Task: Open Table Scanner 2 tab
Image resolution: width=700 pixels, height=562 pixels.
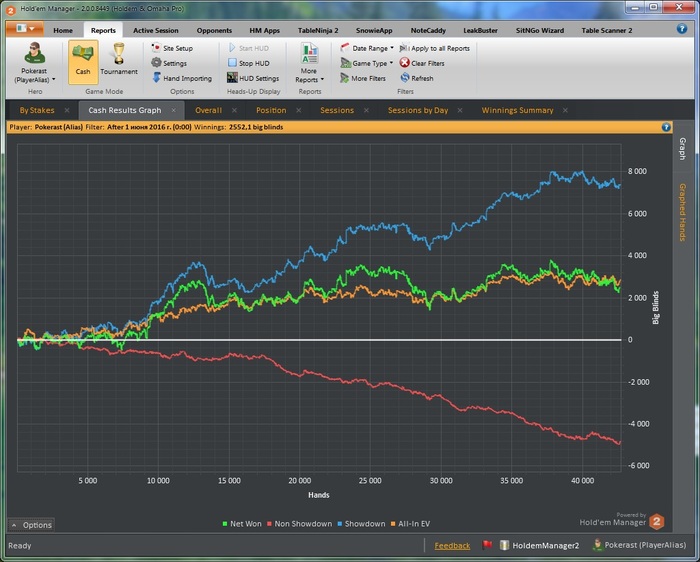Action: pyautogui.click(x=607, y=30)
